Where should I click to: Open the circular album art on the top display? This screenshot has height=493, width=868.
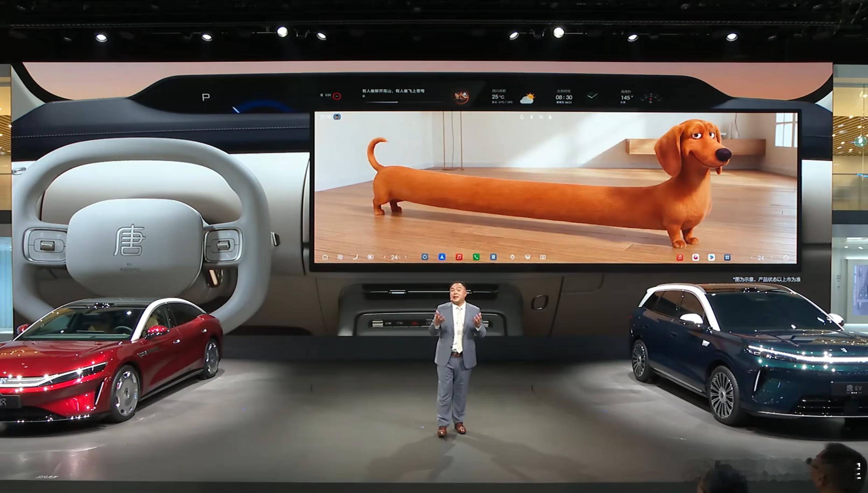pos(461,97)
